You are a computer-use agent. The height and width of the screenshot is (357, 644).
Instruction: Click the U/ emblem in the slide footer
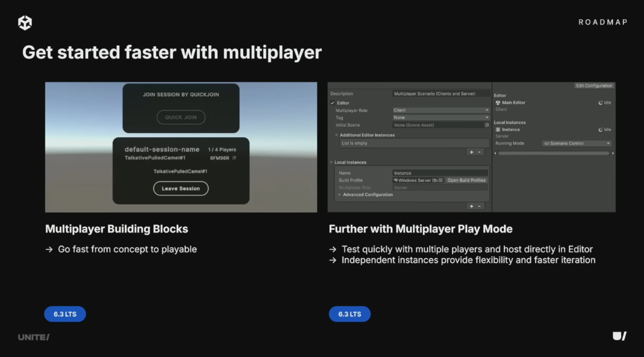620,336
